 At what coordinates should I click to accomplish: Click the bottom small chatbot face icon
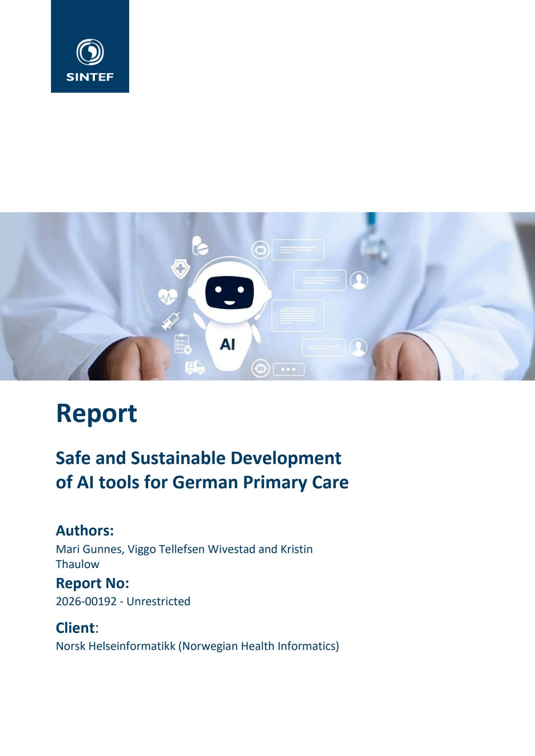click(x=260, y=369)
